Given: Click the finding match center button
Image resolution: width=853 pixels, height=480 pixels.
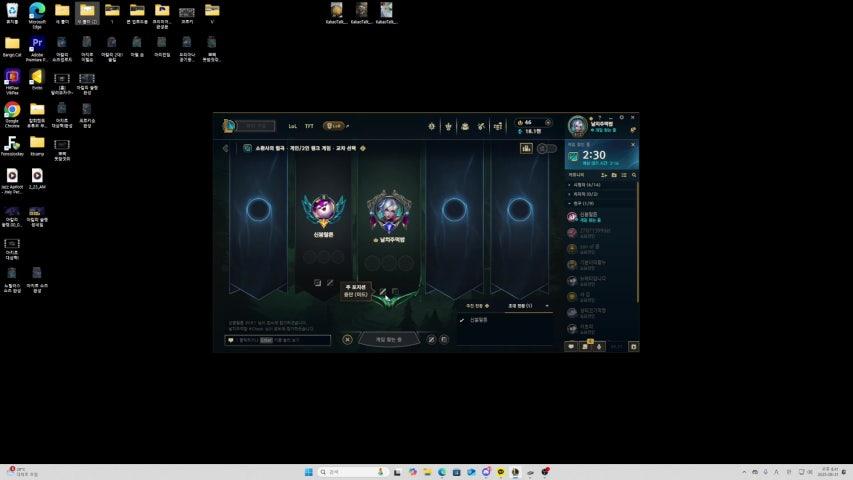Looking at the screenshot, I should 389,339.
